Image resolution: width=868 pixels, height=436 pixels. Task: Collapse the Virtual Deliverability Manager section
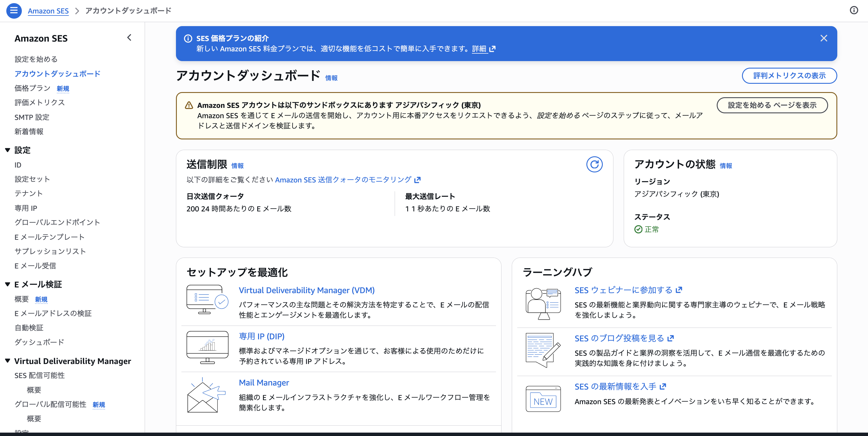point(7,361)
